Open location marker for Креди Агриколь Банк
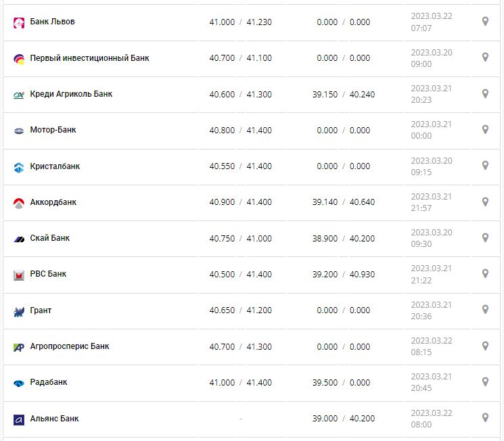Screen dimensions: 504x441 pos(485,93)
